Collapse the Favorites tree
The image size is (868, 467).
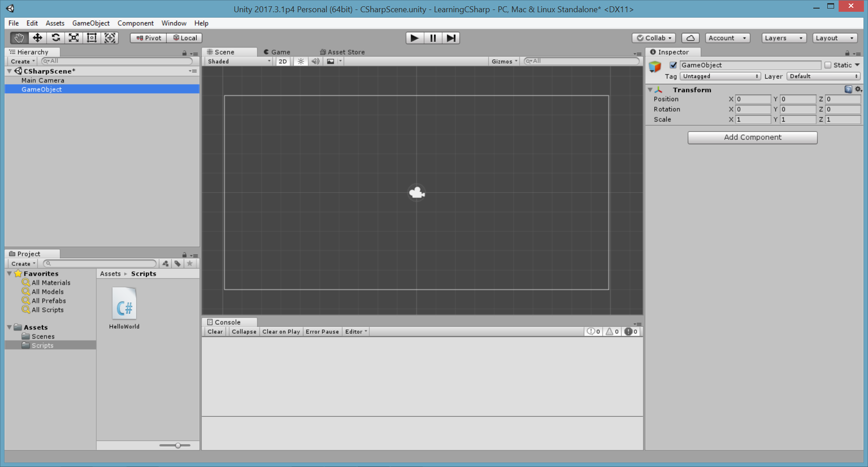[9, 274]
